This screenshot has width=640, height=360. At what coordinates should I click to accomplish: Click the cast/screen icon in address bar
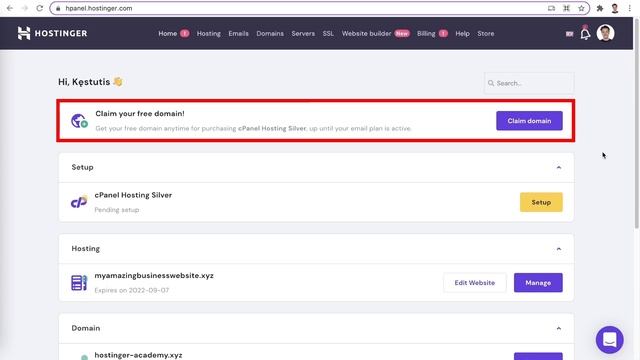pyautogui.click(x=551, y=8)
